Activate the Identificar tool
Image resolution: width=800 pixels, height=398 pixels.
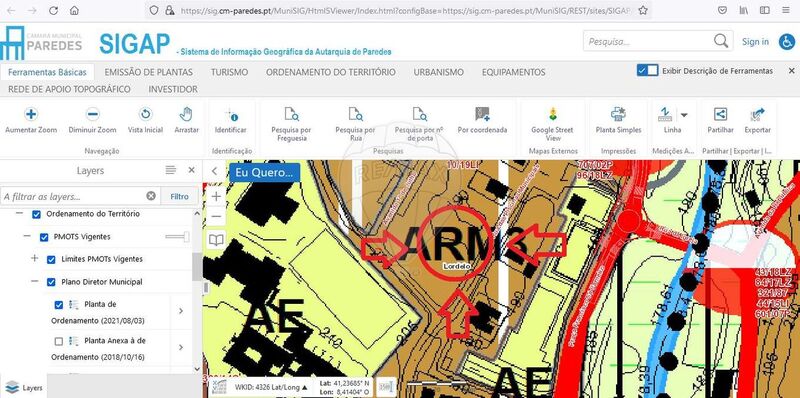(x=230, y=120)
